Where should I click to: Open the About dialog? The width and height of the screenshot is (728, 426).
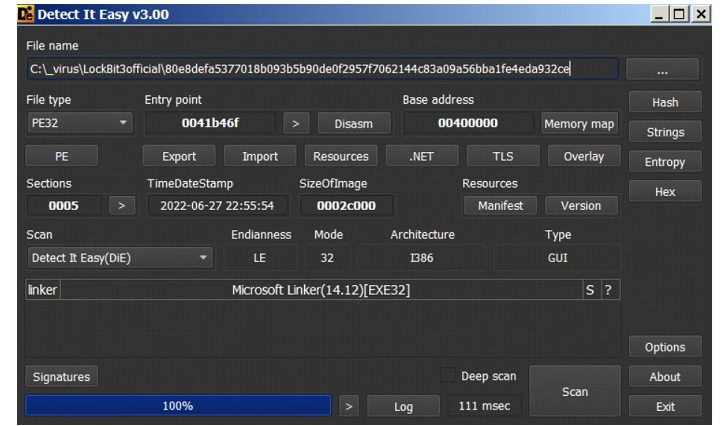tap(665, 377)
